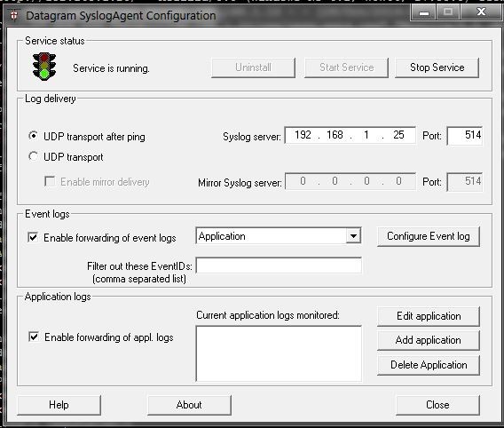Select plain UDP transport radio button
The image size is (504, 428).
coord(33,156)
